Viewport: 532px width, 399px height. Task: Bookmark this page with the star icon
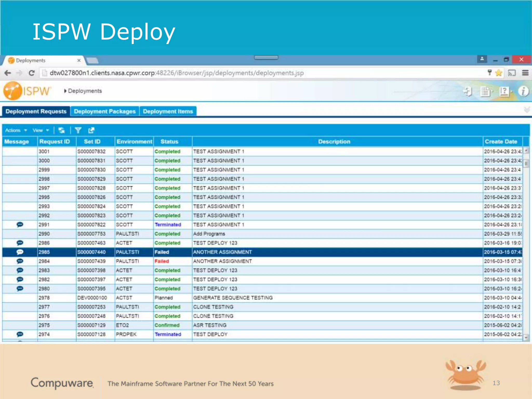click(x=498, y=73)
